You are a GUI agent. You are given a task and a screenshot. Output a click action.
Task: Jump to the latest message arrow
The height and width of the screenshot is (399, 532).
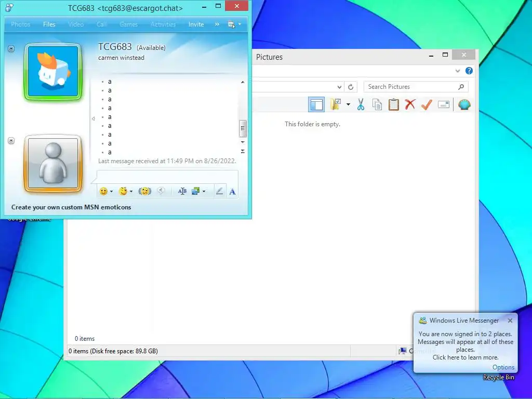coord(243,151)
